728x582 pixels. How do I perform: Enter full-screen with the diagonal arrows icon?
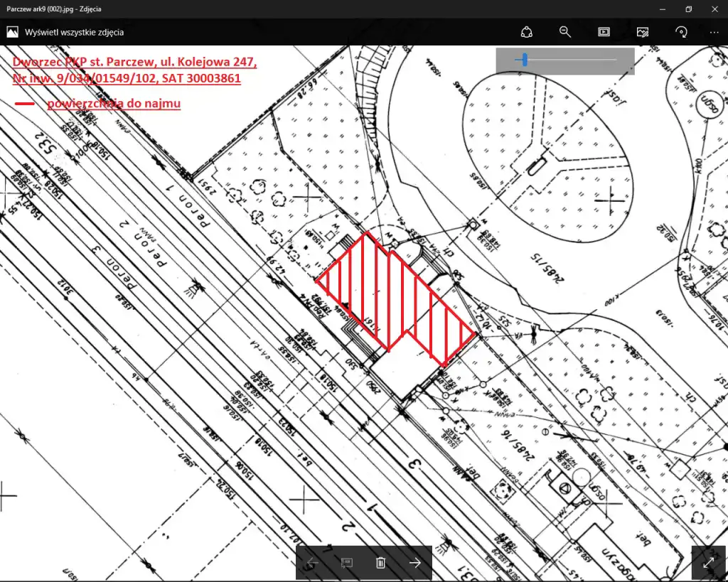click(709, 562)
